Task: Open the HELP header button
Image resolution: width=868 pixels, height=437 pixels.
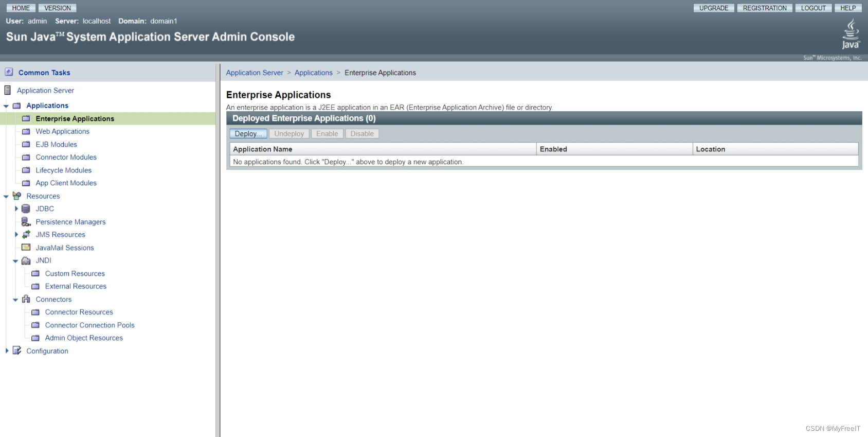Action: tap(848, 8)
